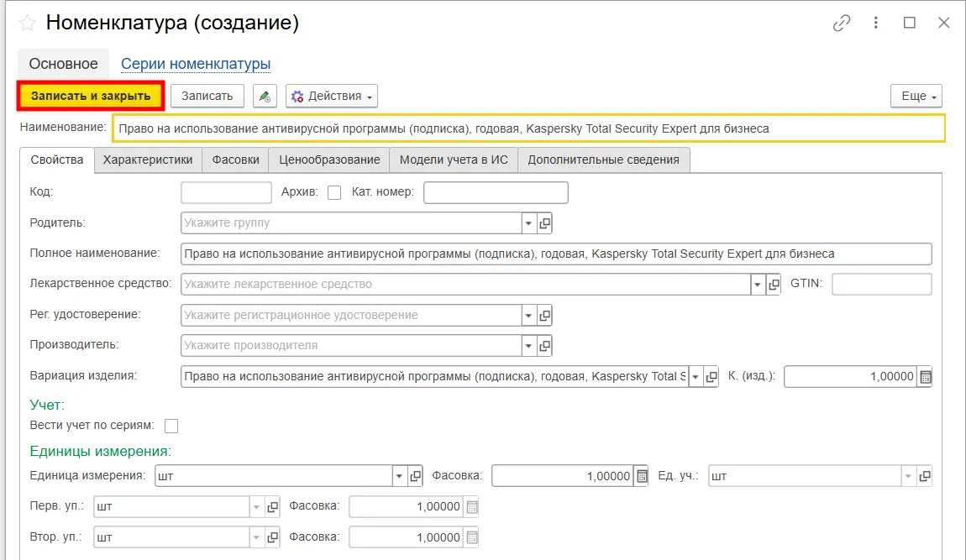Open the Втор. уп. selection form icon
This screenshot has height=560, width=966.
click(x=272, y=538)
